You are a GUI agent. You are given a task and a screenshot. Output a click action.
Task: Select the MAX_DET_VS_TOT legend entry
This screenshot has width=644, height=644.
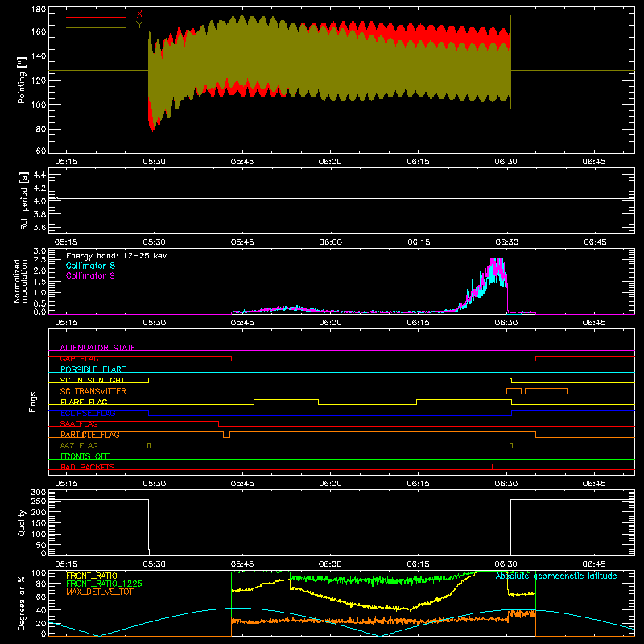tap(100, 592)
